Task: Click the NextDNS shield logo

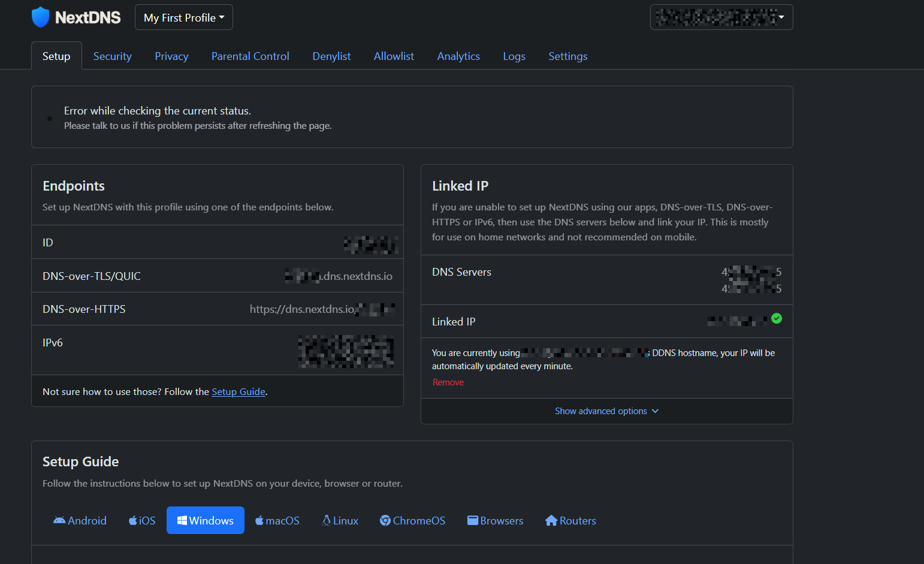Action: click(40, 17)
